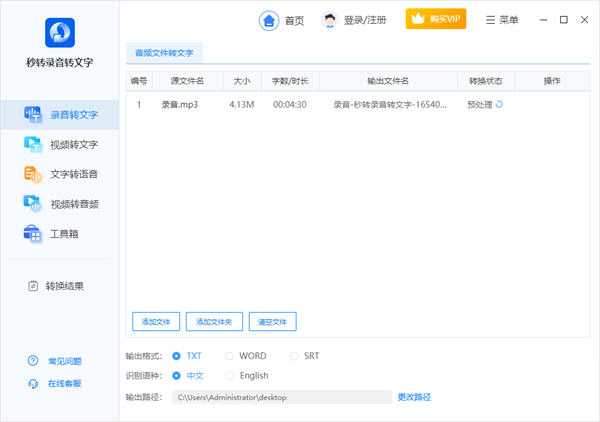Click the 编号 column header
The image size is (600, 422).
coord(139,81)
